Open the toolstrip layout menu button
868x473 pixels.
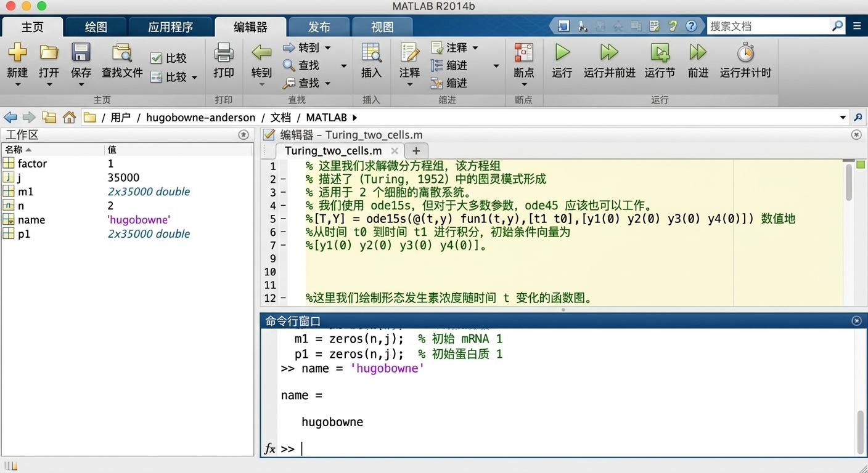pyautogui.click(x=858, y=26)
